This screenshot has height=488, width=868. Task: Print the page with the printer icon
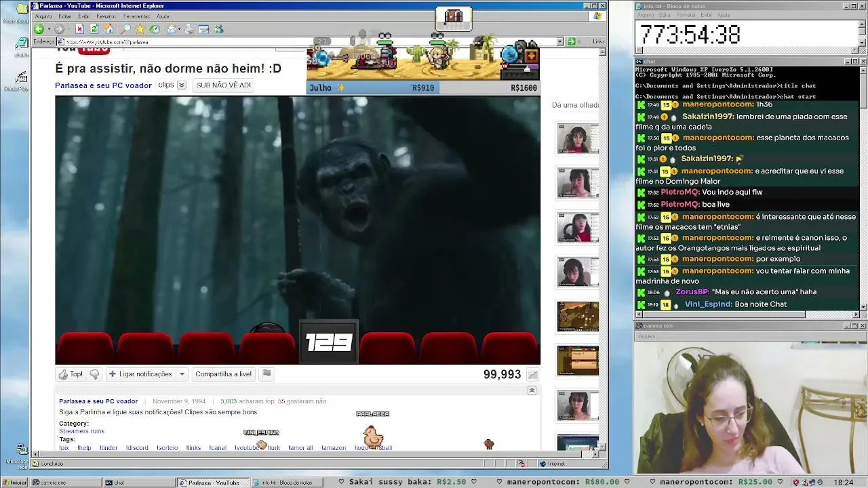[x=189, y=29]
